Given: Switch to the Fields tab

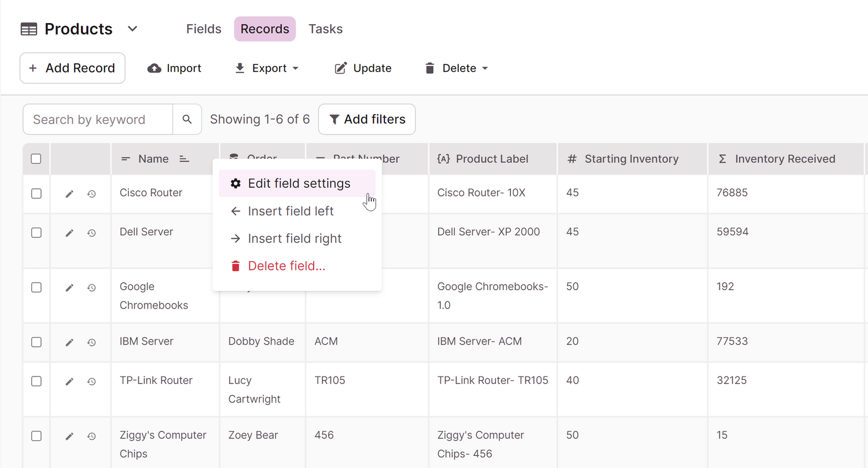Looking at the screenshot, I should [204, 29].
